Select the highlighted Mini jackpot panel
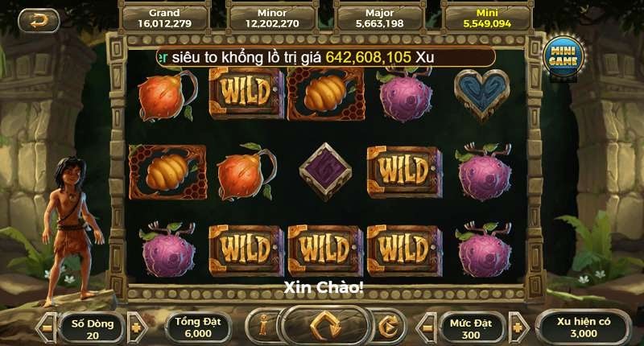The height and width of the screenshot is (346, 644). (x=487, y=18)
